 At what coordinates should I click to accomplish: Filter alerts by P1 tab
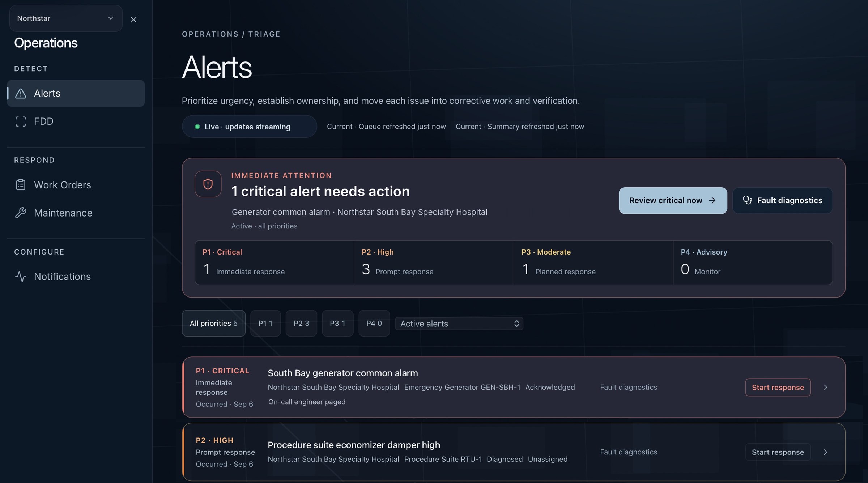265,323
